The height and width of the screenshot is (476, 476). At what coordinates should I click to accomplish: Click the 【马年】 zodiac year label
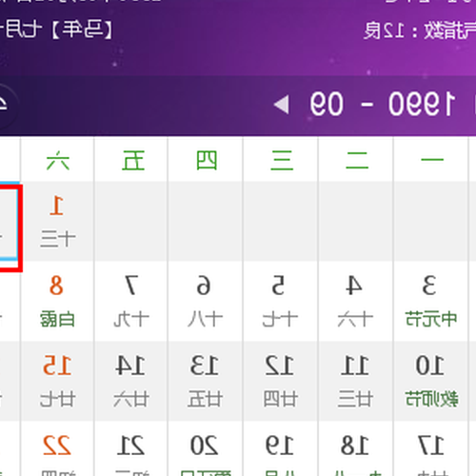tap(82, 30)
